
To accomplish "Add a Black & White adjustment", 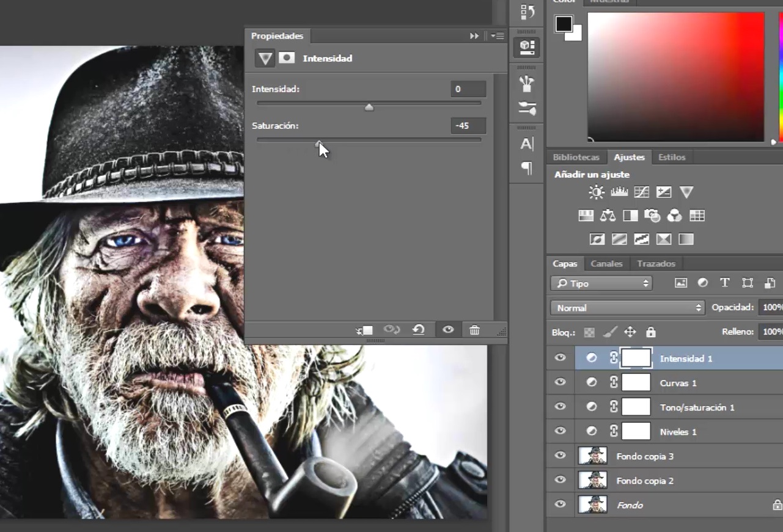I will tap(630, 216).
